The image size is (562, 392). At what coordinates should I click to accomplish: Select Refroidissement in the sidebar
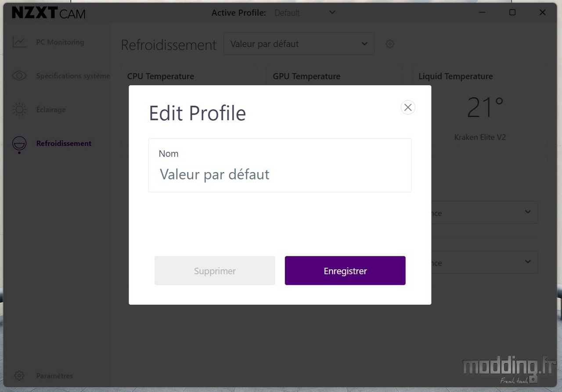64,144
